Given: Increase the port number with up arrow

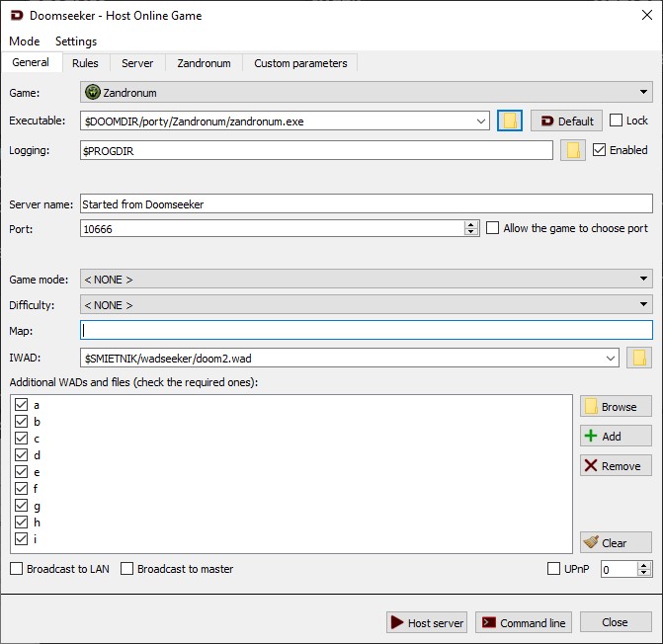Looking at the screenshot, I should coord(471,224).
